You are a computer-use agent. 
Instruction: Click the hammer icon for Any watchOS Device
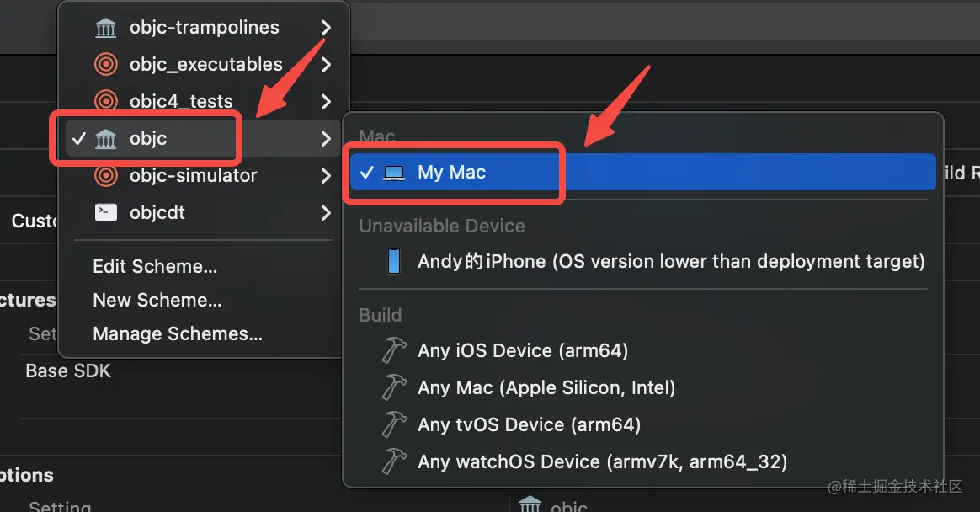coord(394,461)
